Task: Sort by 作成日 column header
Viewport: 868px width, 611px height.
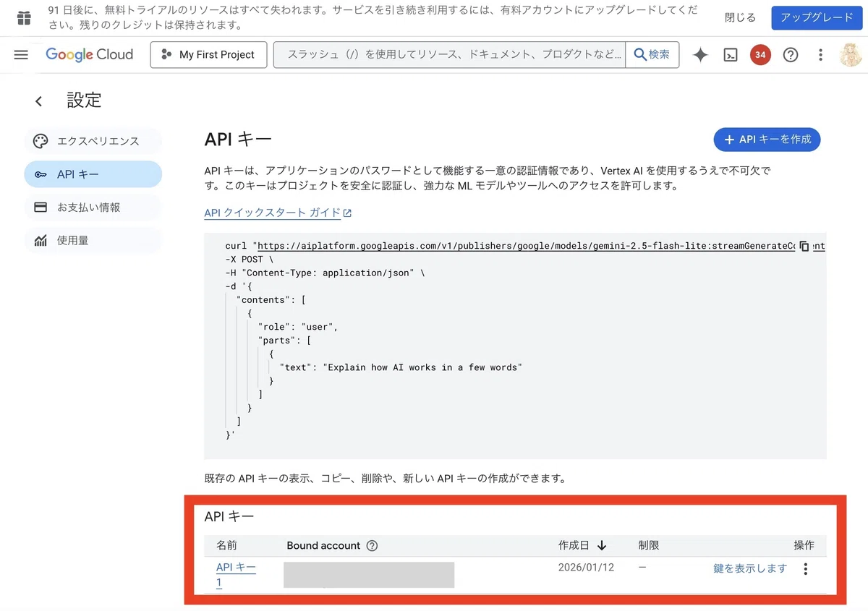Action: point(574,545)
